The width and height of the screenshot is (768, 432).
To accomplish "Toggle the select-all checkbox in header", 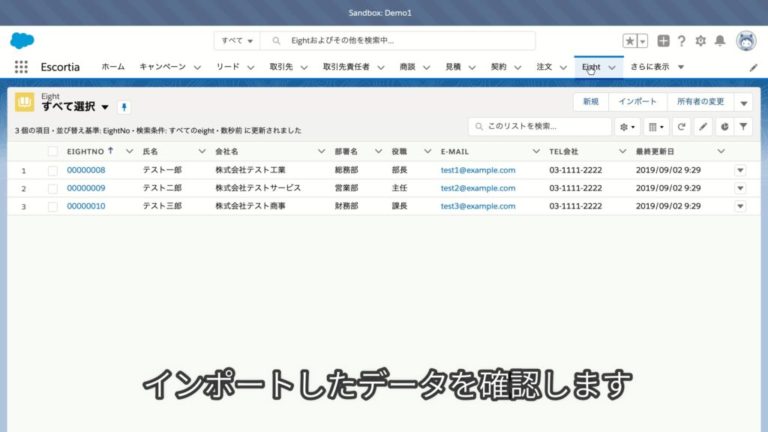I will coord(52,152).
